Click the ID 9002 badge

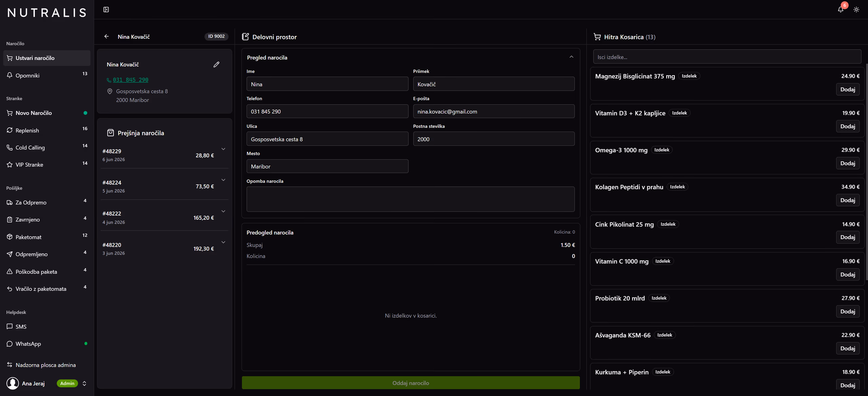(216, 36)
